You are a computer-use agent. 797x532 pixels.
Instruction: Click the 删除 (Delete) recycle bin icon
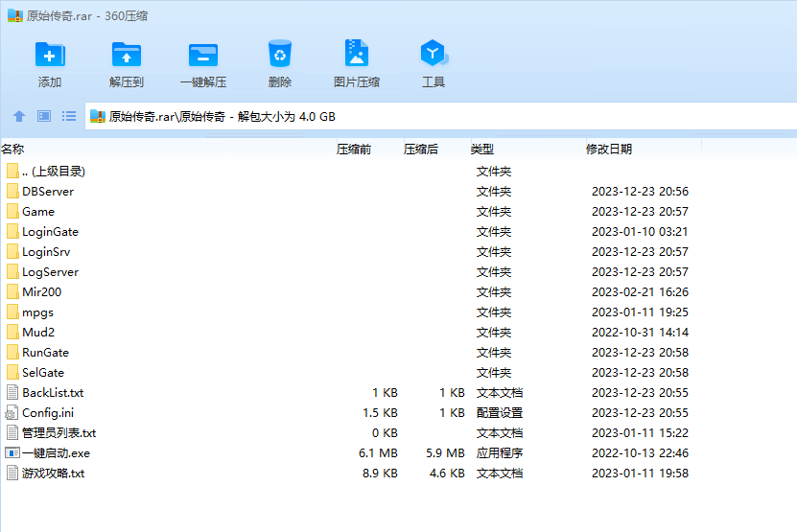280,54
